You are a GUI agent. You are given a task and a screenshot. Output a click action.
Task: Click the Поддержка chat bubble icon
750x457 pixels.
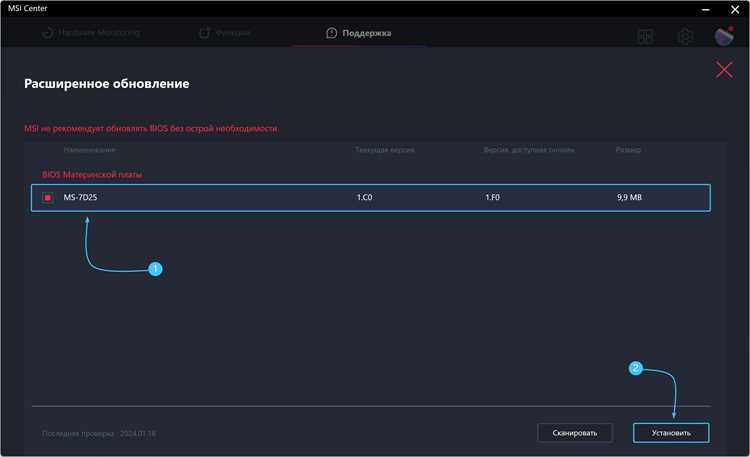[x=331, y=33]
